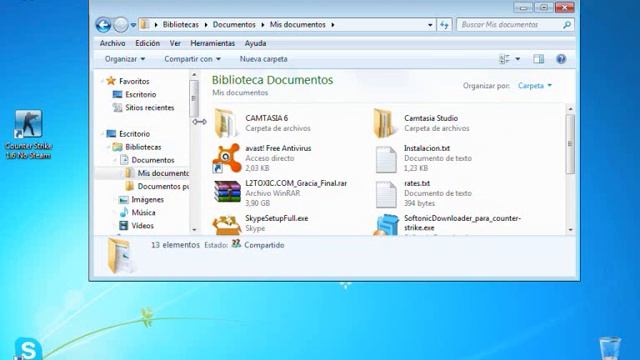
Task: Select SoftonicDownloader counter-strike exe icon
Action: (x=387, y=225)
